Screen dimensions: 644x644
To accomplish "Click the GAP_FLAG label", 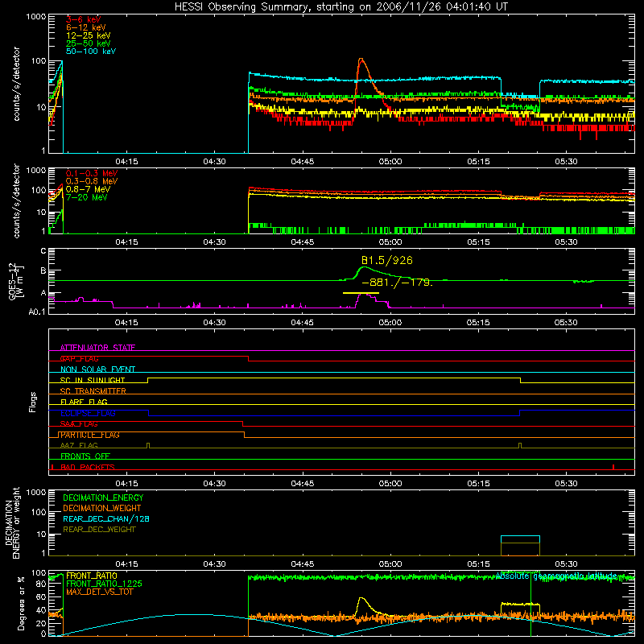I will click(x=79, y=358).
